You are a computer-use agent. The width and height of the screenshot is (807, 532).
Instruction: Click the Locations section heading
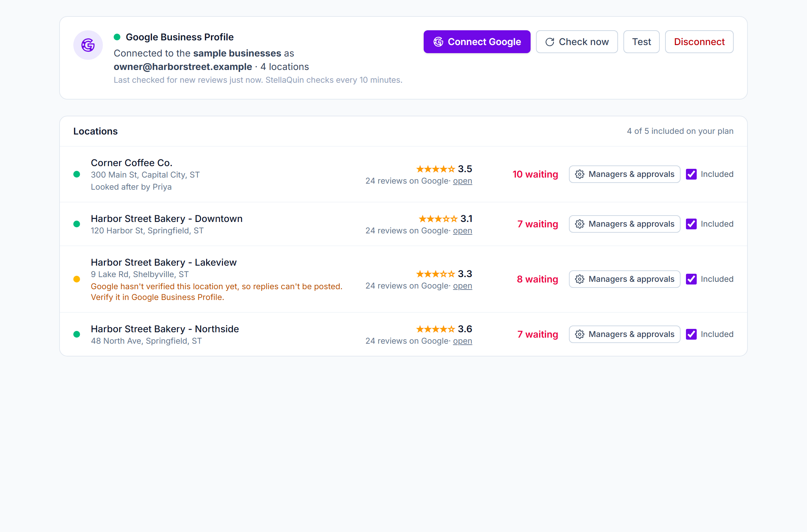pyautogui.click(x=95, y=131)
